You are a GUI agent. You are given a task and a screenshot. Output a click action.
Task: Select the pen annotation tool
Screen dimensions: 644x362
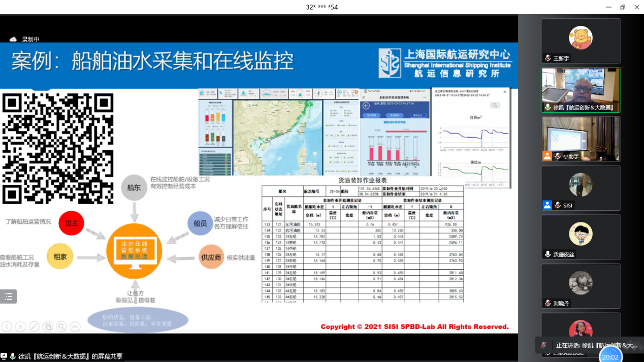coord(34,327)
